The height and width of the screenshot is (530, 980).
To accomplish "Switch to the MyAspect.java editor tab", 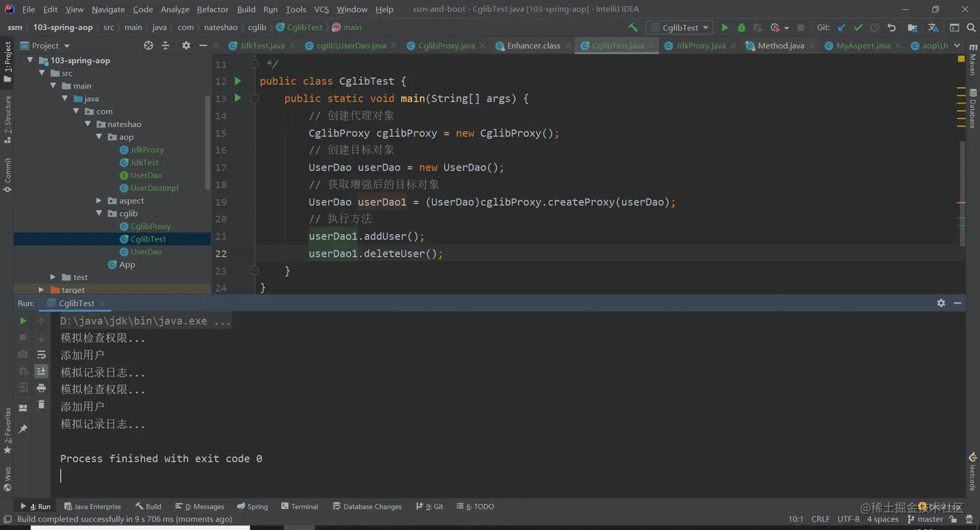I will [x=863, y=45].
